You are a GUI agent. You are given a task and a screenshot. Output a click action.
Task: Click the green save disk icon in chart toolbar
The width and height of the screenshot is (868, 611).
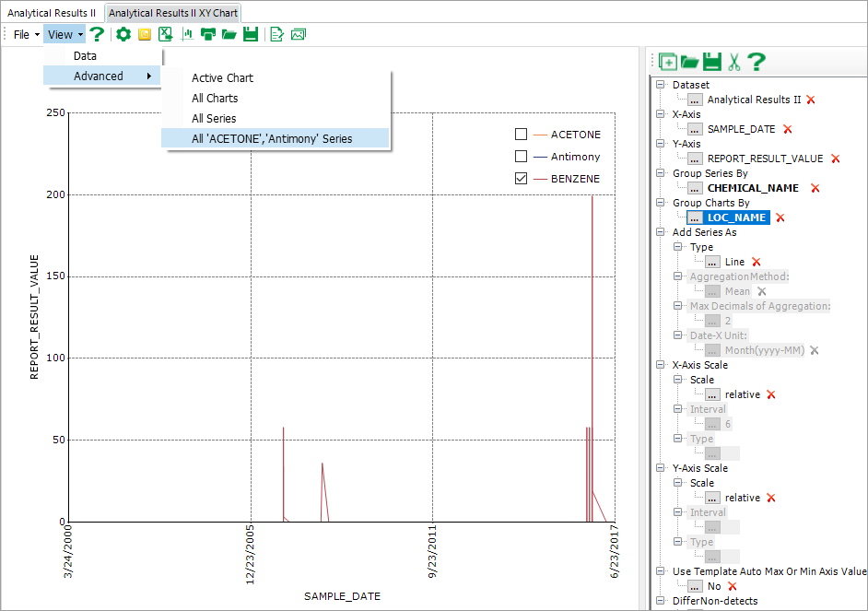(251, 34)
